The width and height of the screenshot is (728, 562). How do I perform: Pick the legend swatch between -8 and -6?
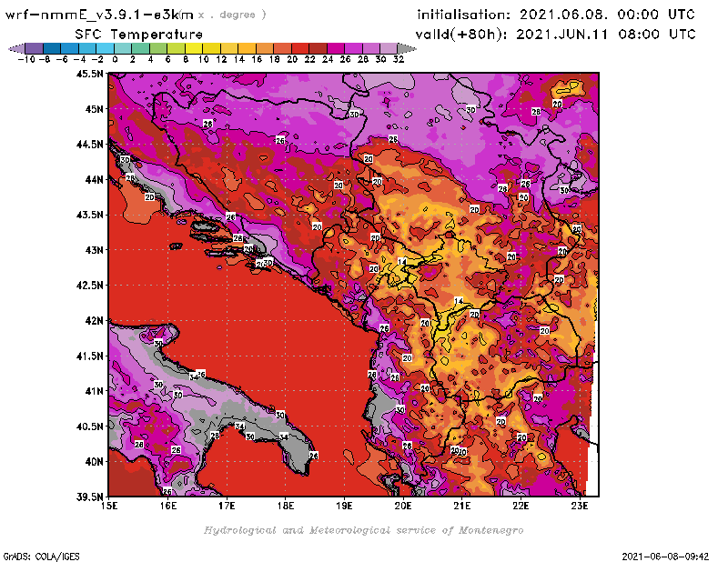click(52, 49)
